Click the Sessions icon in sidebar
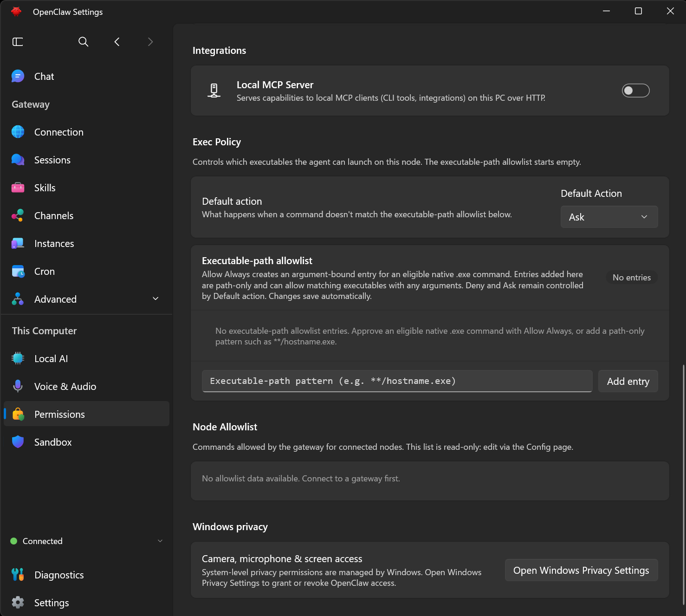Image resolution: width=686 pixels, height=616 pixels. (x=18, y=160)
